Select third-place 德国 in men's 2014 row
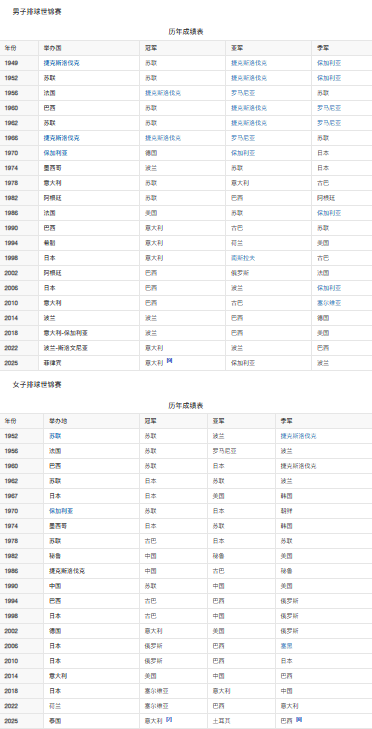Image resolution: width=372 pixels, height=729 pixels. (x=323, y=318)
